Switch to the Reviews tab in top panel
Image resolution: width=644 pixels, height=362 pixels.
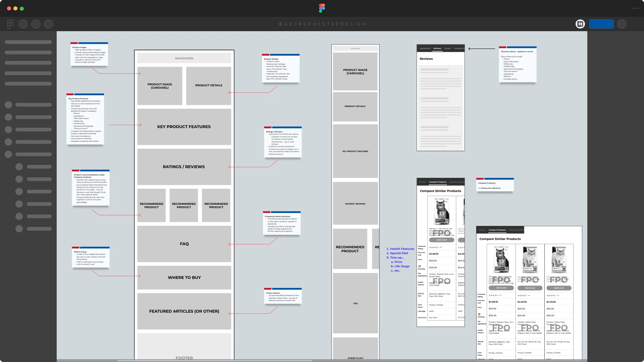click(x=437, y=48)
